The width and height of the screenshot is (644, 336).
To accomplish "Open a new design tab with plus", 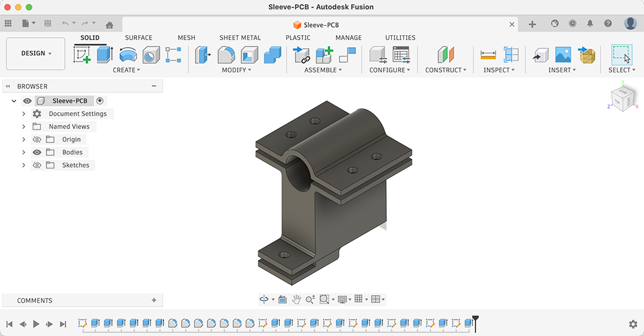I will (532, 24).
